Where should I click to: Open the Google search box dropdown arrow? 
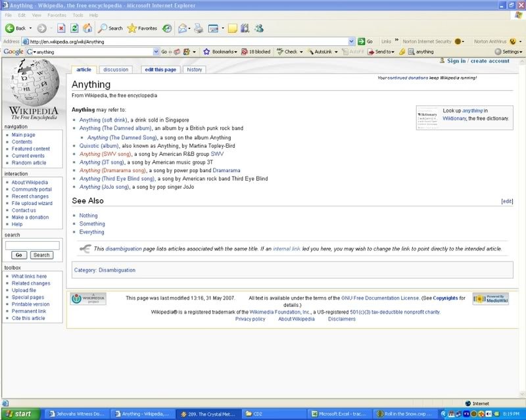tap(156, 52)
